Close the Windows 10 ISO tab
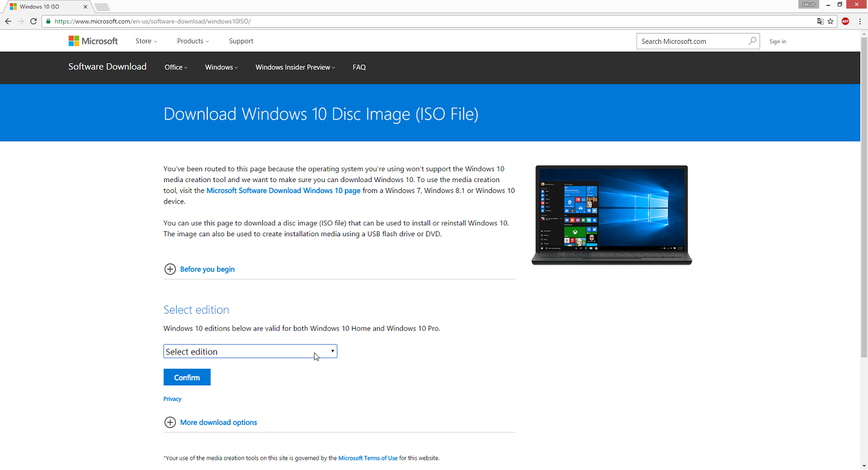The width and height of the screenshot is (868, 470). [x=85, y=6]
